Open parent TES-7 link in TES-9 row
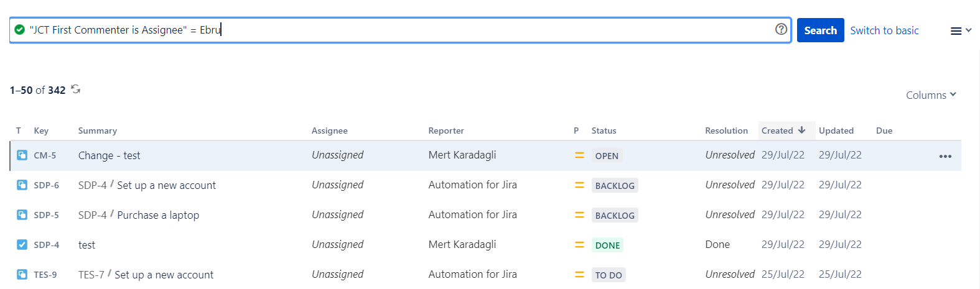The width and height of the screenshot is (980, 289). pos(91,275)
